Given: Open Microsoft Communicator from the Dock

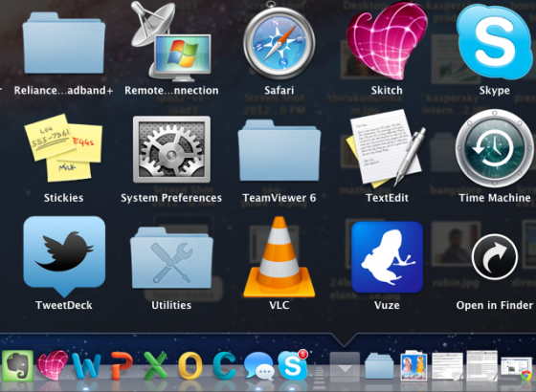Looking at the screenshot, I should (x=224, y=365).
